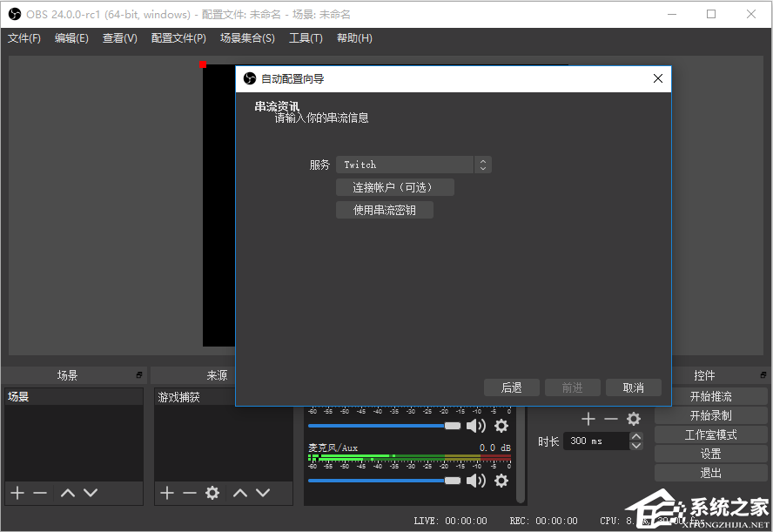Click the mixer vertical scrollbar
The image size is (773, 532).
point(520,455)
